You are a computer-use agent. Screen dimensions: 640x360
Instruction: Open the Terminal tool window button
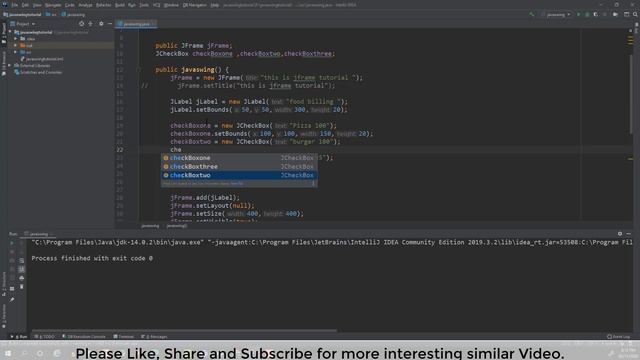click(x=124, y=337)
